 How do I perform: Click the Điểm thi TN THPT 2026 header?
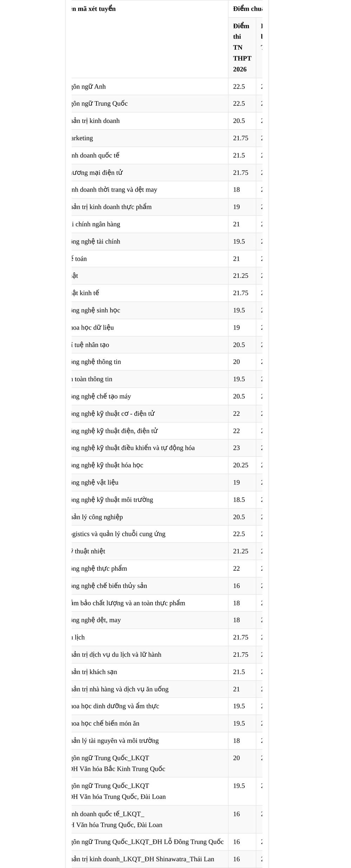click(x=242, y=47)
